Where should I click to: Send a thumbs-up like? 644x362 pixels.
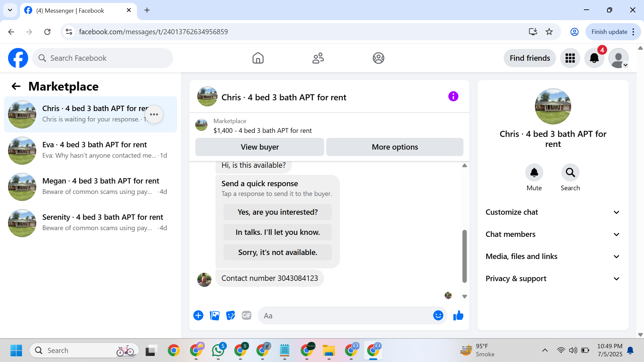pyautogui.click(x=458, y=315)
